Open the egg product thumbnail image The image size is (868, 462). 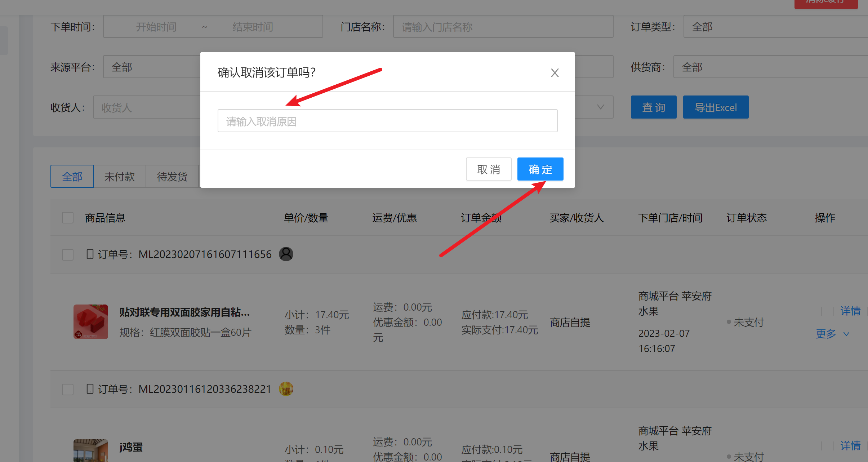tap(91, 450)
